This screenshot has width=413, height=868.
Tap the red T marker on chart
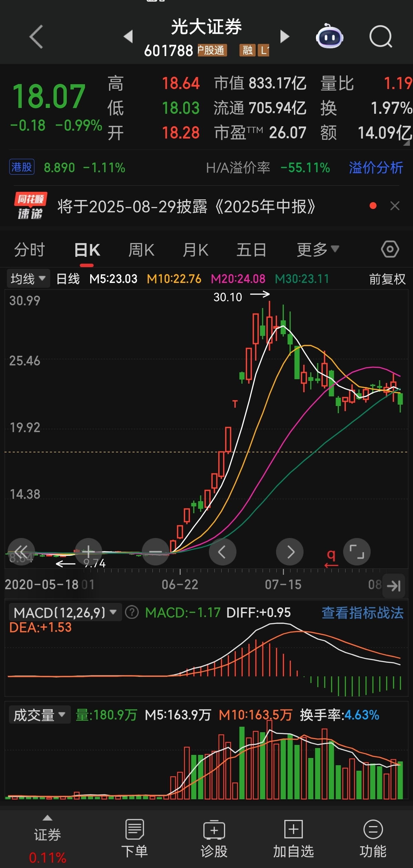[x=235, y=404]
